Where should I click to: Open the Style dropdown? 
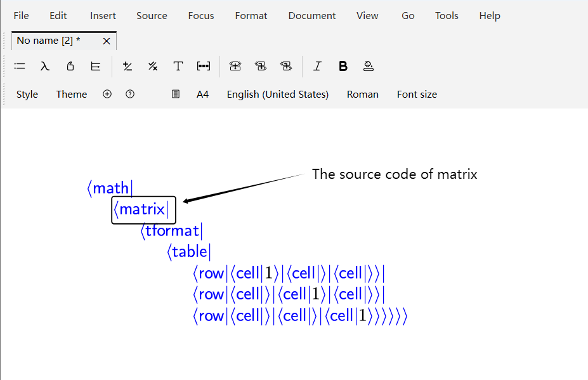27,94
